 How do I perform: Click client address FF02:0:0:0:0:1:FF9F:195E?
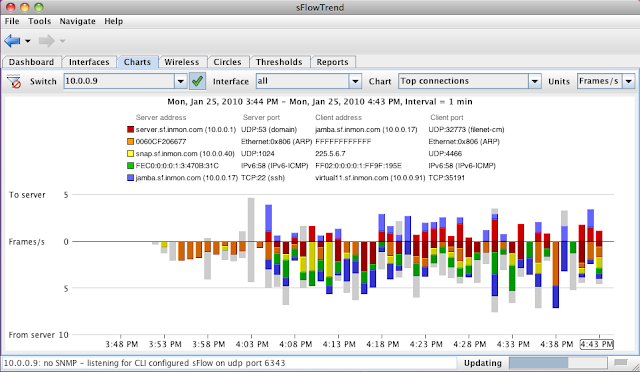(x=358, y=166)
